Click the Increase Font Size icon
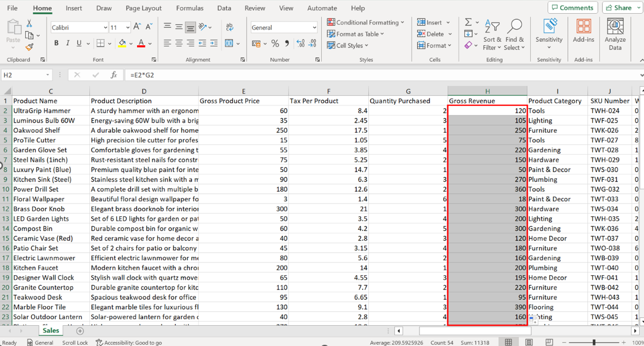The image size is (644, 346). pyautogui.click(x=137, y=27)
